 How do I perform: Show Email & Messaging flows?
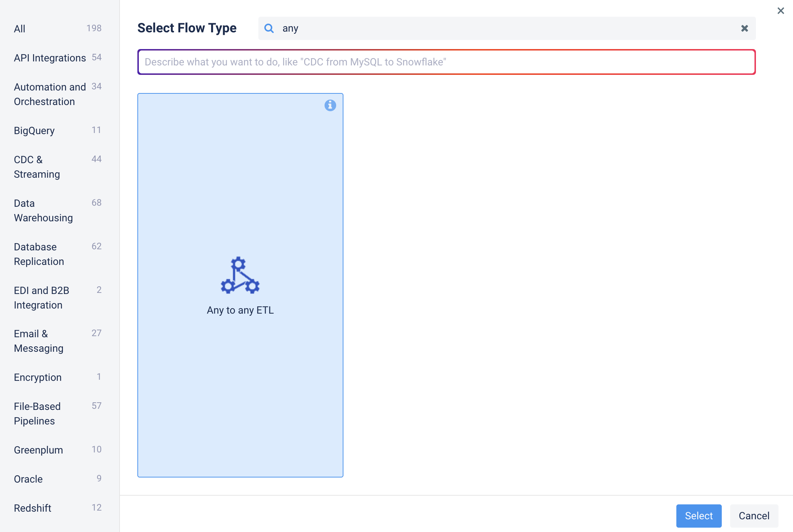pos(38,341)
